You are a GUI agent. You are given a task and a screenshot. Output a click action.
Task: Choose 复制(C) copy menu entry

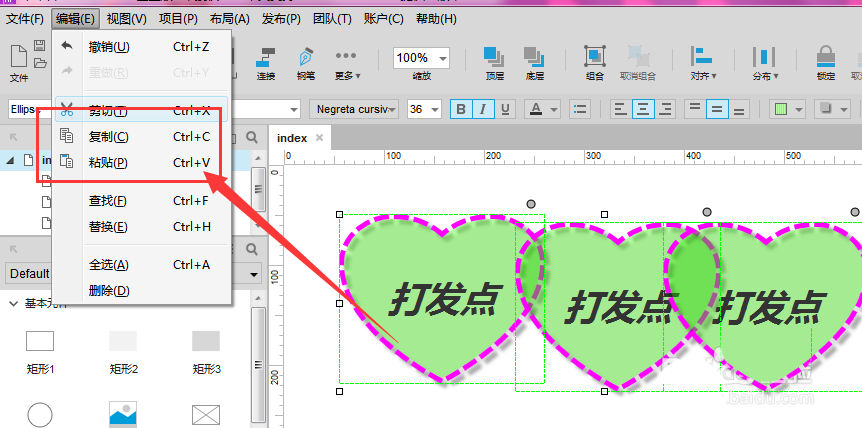coord(141,137)
